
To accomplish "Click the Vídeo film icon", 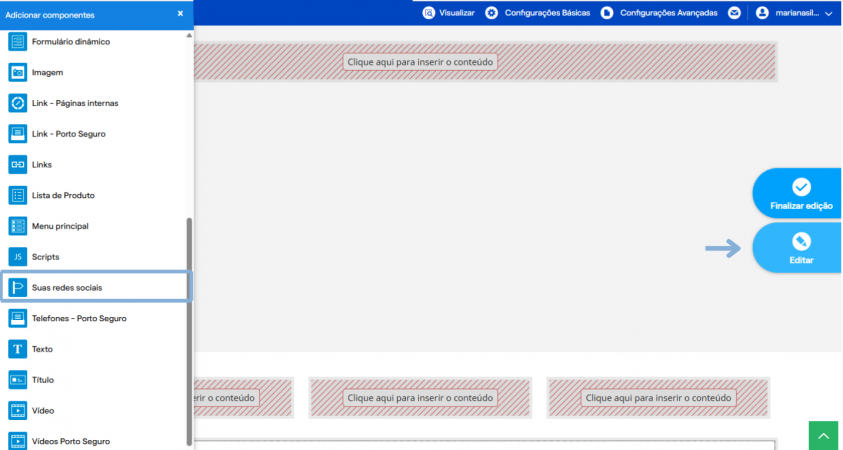I will pos(18,410).
